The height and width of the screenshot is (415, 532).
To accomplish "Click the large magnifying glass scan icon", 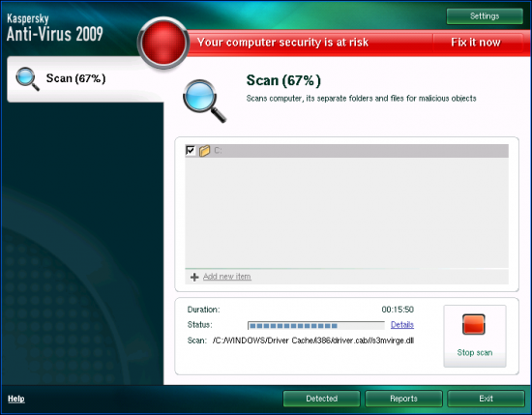I will 204,101.
